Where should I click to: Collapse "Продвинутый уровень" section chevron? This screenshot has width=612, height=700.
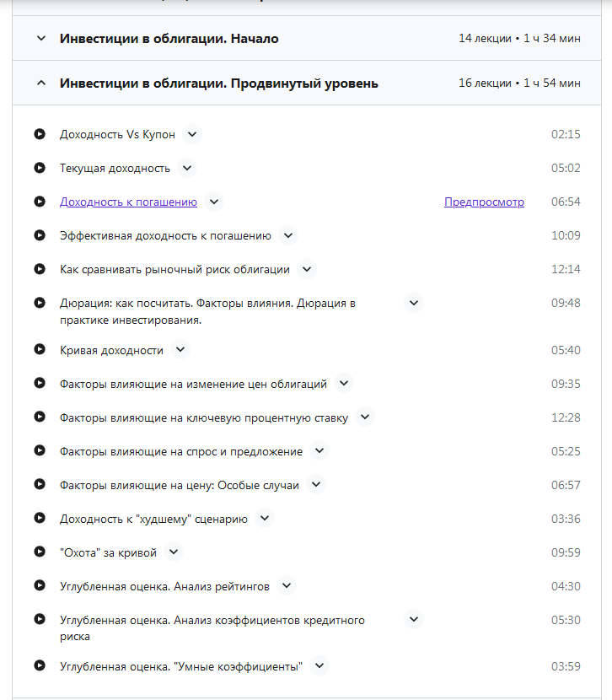pos(40,83)
